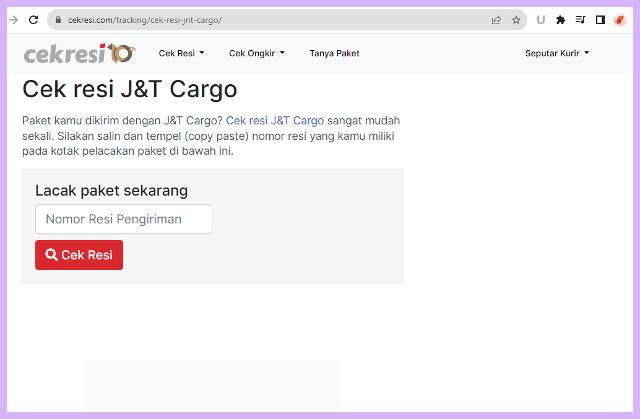
Task: Toggle the browser side panel icon
Action: (x=600, y=20)
